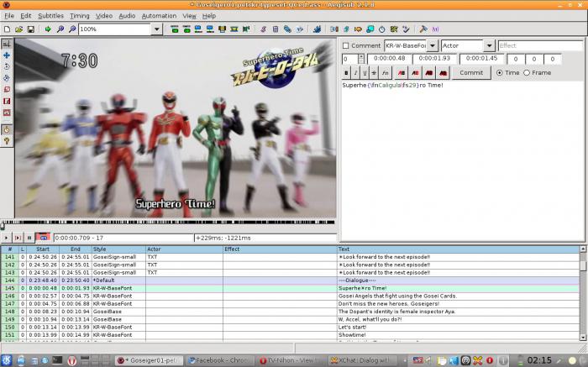The width and height of the screenshot is (588, 367).
Task: Open the Actor dropdown arrow
Action: coord(489,45)
